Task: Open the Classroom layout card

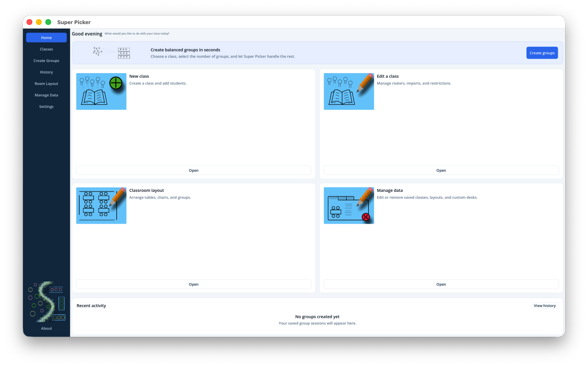Action: tap(194, 284)
